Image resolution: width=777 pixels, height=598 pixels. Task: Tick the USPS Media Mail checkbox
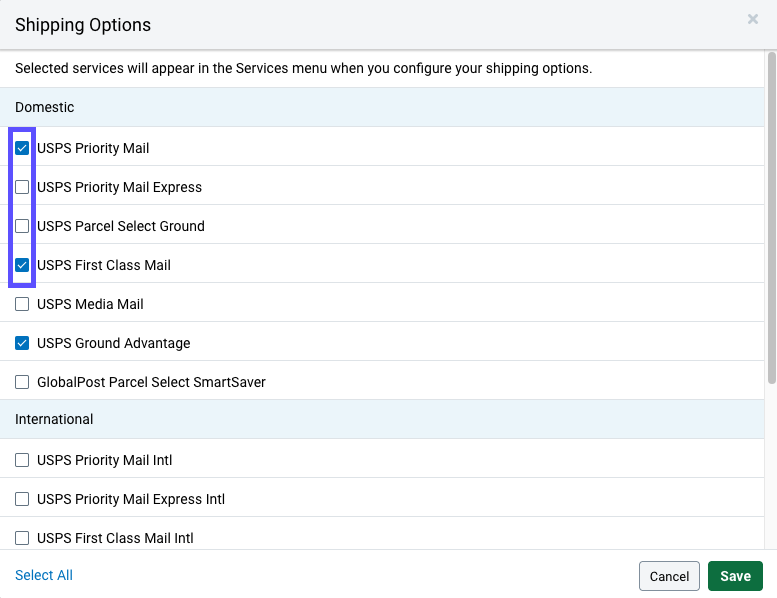tap(22, 304)
